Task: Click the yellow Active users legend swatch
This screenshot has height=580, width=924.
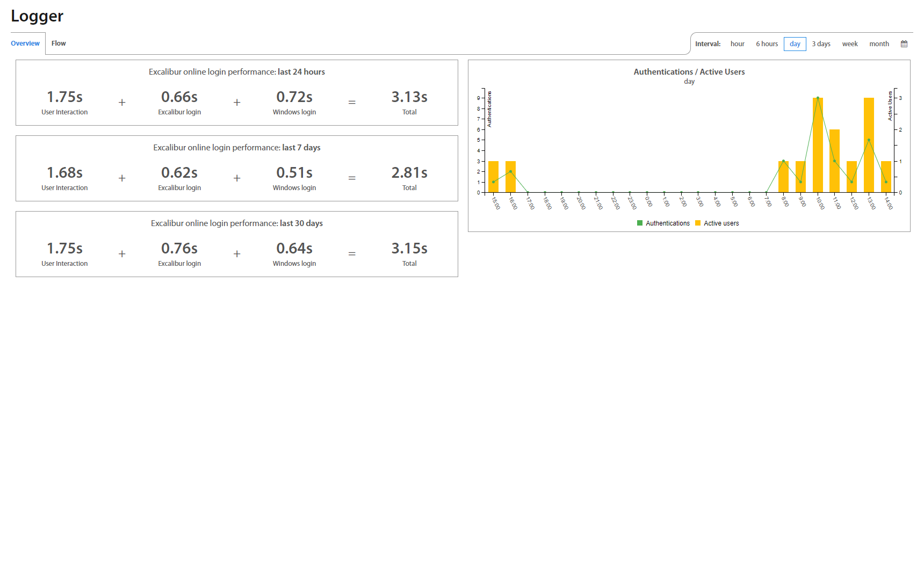Action: click(698, 223)
